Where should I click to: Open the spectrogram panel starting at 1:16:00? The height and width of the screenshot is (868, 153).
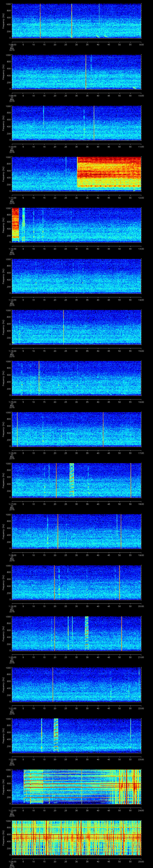point(76,430)
